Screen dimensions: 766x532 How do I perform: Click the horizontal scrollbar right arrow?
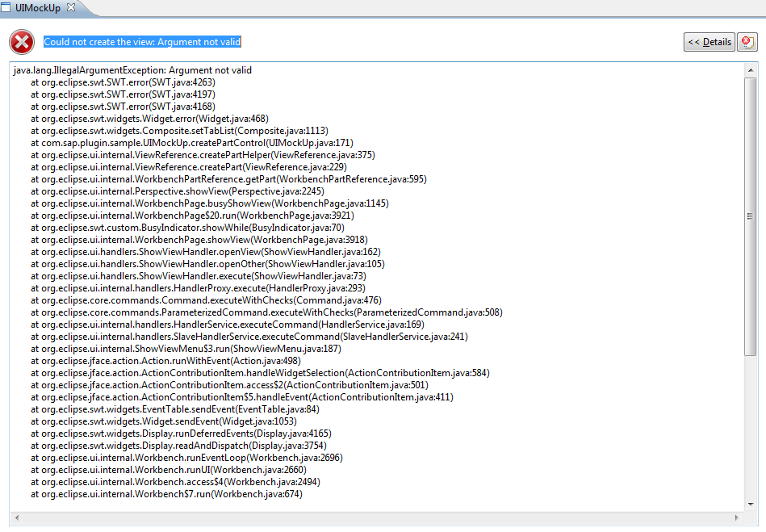[x=737, y=517]
